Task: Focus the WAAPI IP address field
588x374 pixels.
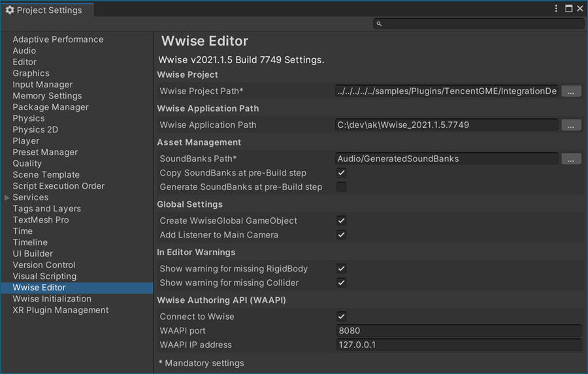Action: point(458,345)
